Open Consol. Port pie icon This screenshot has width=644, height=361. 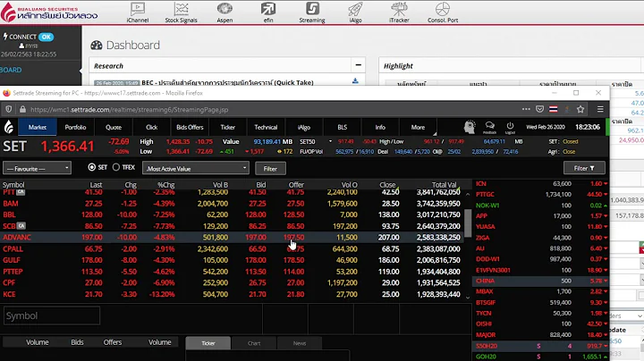(443, 13)
